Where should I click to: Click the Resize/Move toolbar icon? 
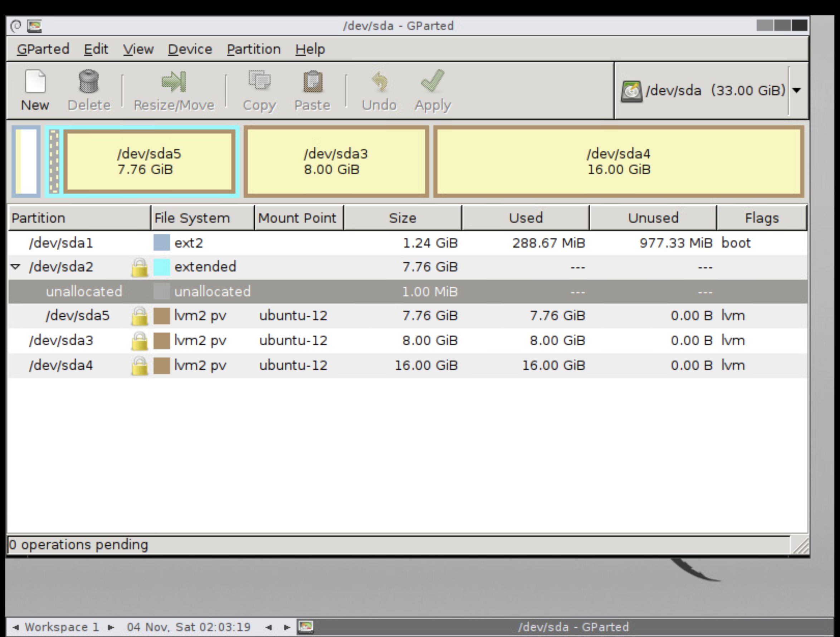pos(174,82)
